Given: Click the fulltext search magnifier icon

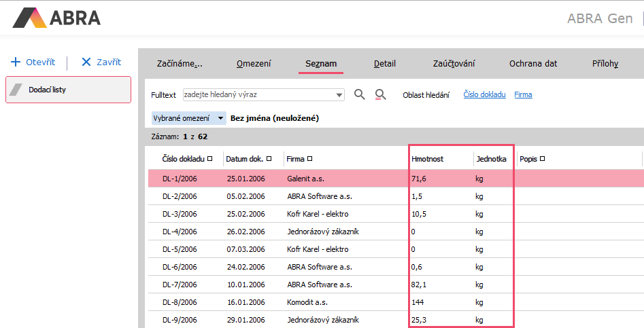Looking at the screenshot, I should 359,94.
